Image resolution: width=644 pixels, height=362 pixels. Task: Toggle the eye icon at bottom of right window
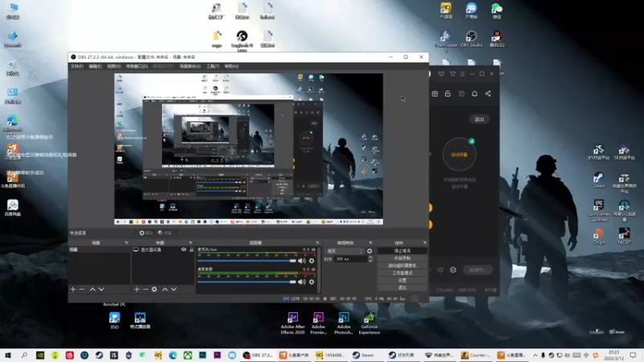440,270
